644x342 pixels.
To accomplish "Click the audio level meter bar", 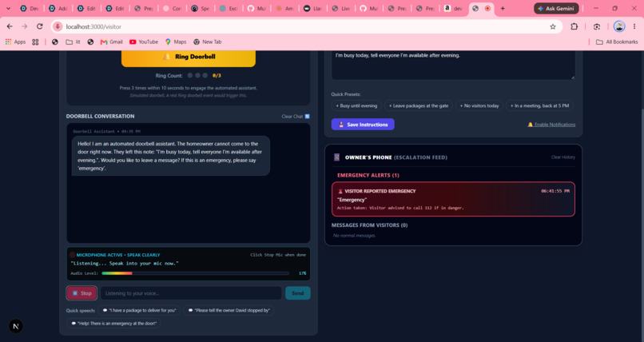I will (x=196, y=273).
